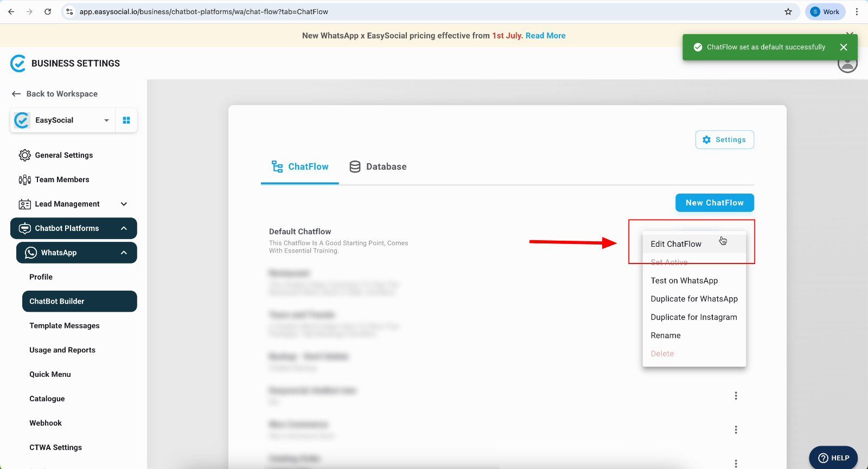Click the Chatbot Platforms bot icon
Image resolution: width=868 pixels, height=469 pixels.
25,228
